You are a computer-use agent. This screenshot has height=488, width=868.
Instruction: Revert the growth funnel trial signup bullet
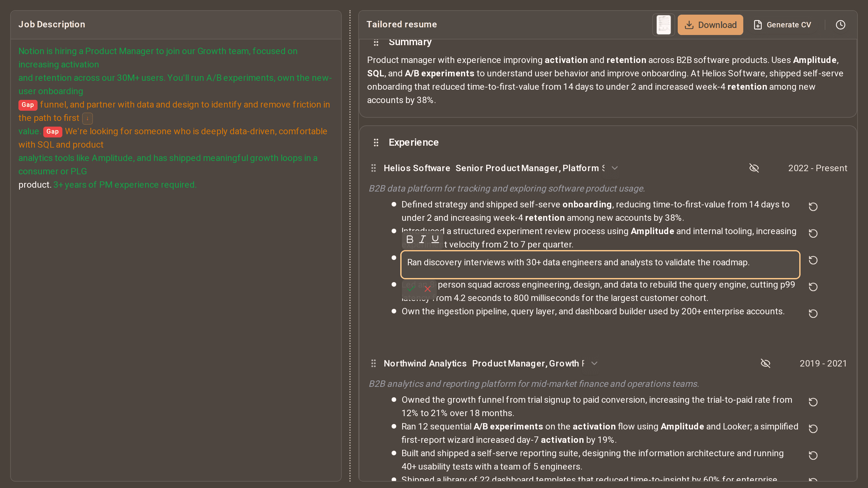click(x=813, y=402)
